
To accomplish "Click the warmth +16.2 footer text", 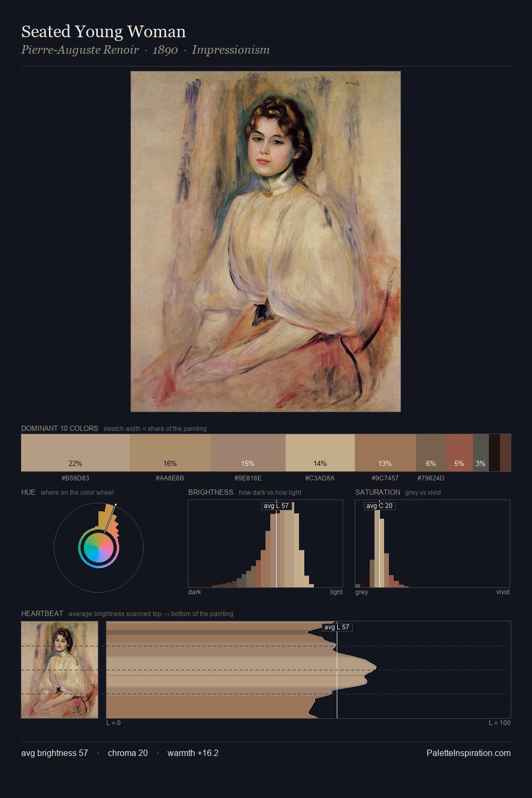I will [193, 753].
